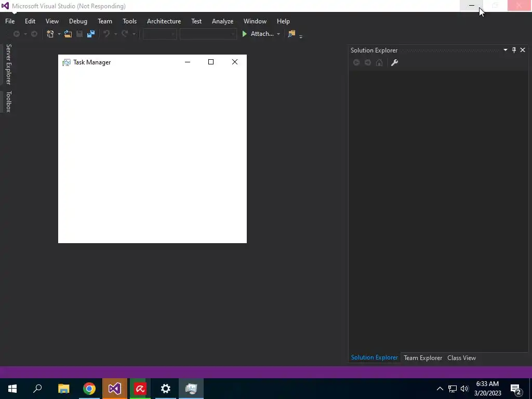Image resolution: width=532 pixels, height=399 pixels.
Task: Expand the Attach button dropdown arrow
Action: coord(278,34)
